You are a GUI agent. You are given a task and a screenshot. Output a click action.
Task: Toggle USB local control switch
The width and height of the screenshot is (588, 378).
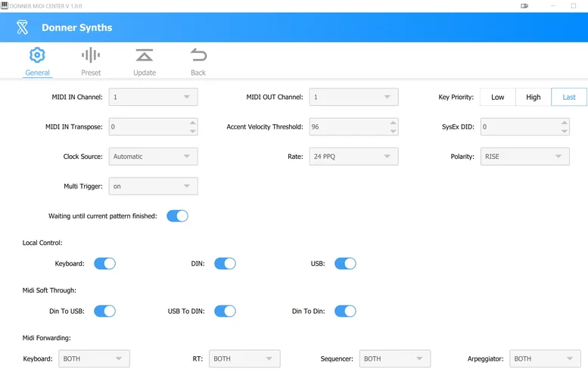(x=345, y=264)
